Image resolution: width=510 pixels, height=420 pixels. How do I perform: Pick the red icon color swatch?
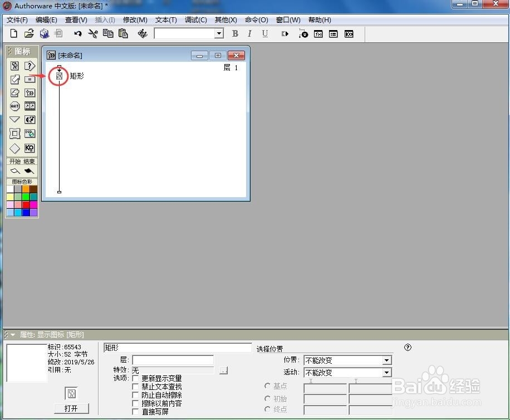click(26, 204)
